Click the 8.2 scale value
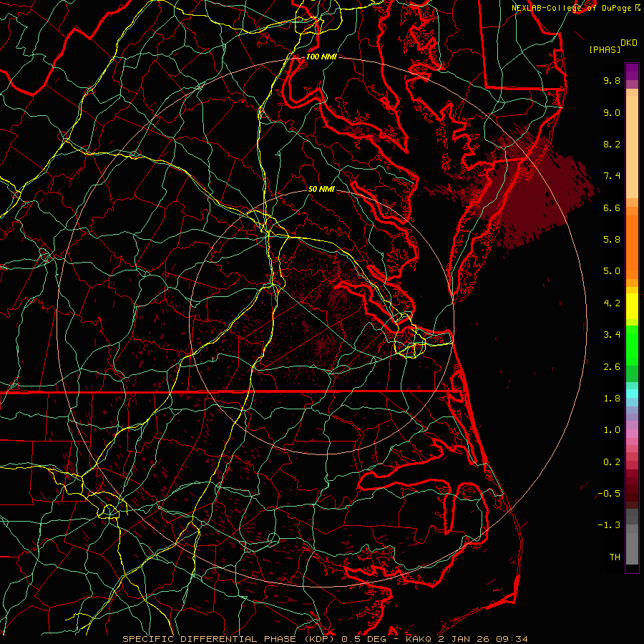644x644 pixels. point(612,144)
